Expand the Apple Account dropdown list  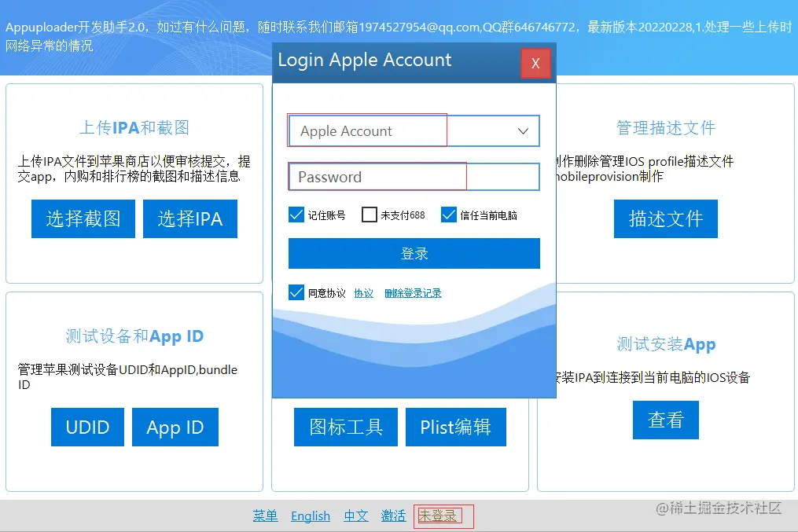(523, 130)
